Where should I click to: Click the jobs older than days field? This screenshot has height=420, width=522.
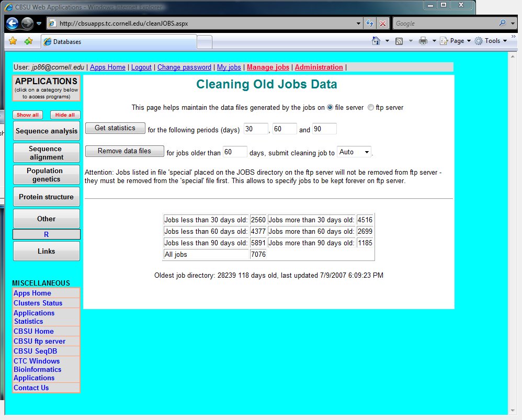click(x=234, y=152)
